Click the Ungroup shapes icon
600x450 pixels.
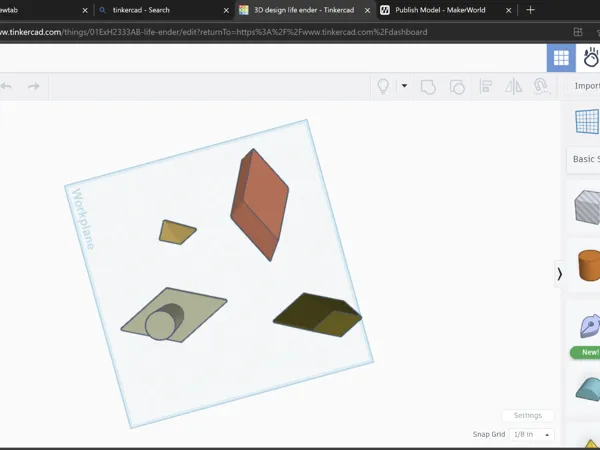457,86
